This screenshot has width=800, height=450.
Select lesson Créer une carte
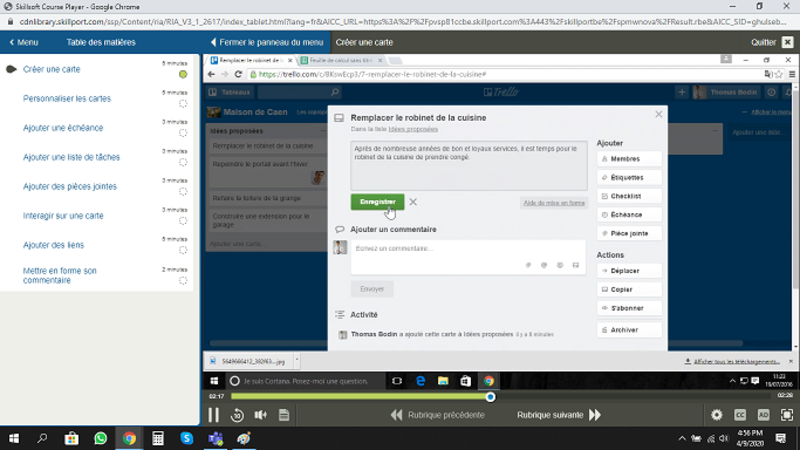point(52,69)
